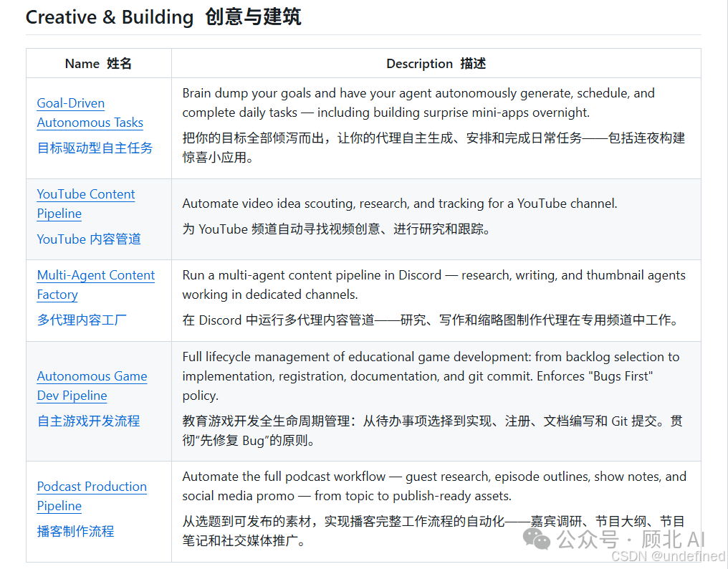
Task: Click the text starting '教育游戏开发全生命周期管理'
Action: pyautogui.click(x=432, y=431)
